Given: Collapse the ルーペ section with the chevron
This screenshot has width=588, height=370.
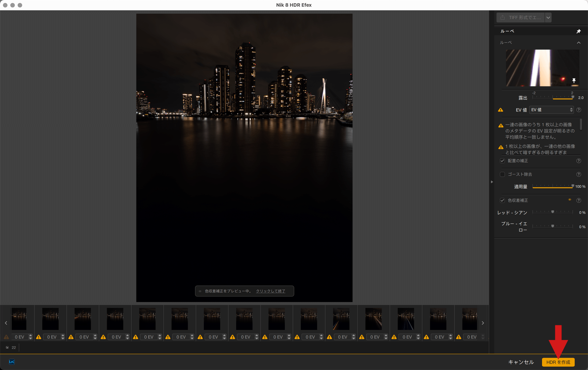Looking at the screenshot, I should tap(579, 43).
